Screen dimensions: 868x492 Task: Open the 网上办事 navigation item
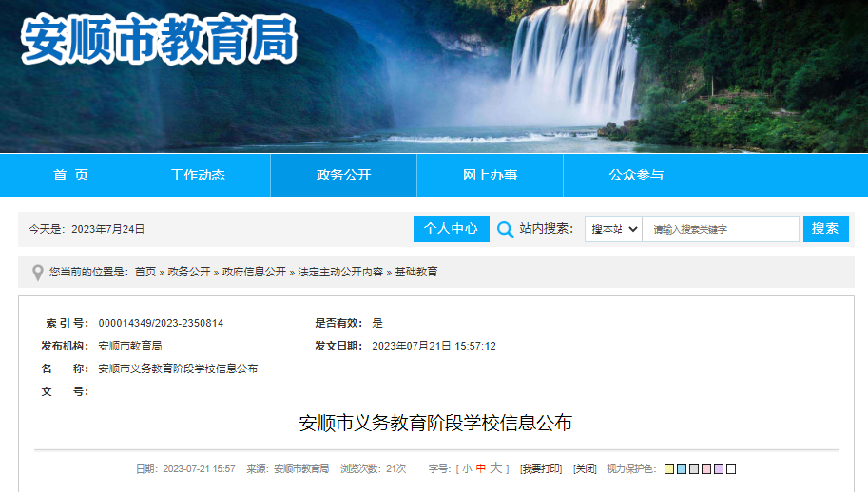[x=490, y=176]
